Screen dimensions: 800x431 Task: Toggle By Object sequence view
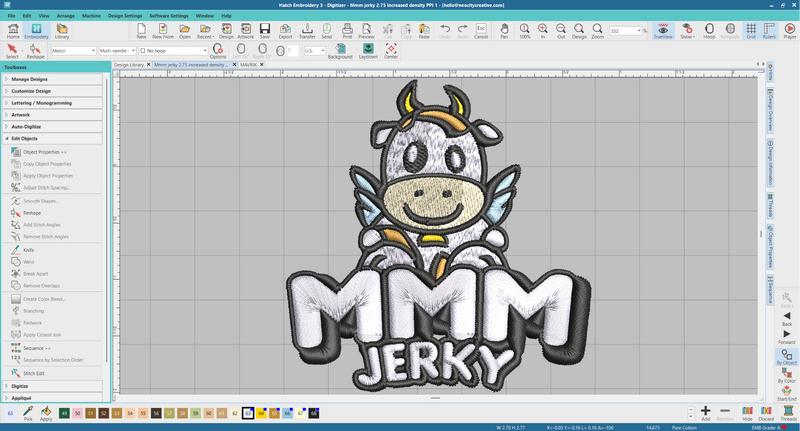[x=787, y=357]
